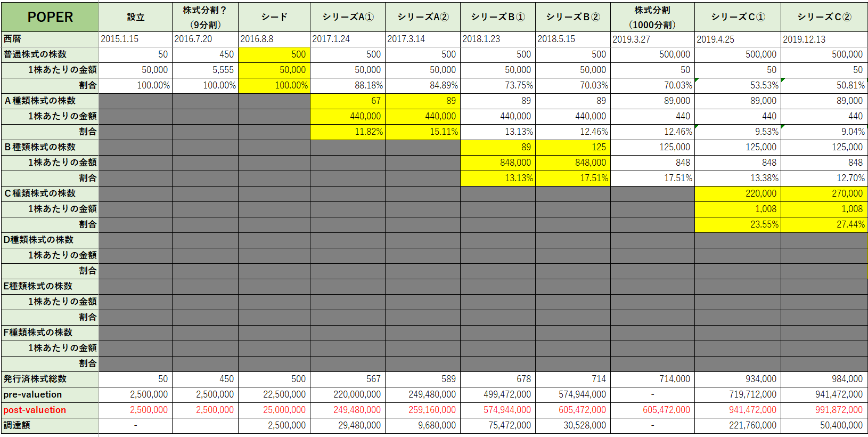
Task: Select pre-valuation cell 22,500,000
Action: pyautogui.click(x=274, y=394)
